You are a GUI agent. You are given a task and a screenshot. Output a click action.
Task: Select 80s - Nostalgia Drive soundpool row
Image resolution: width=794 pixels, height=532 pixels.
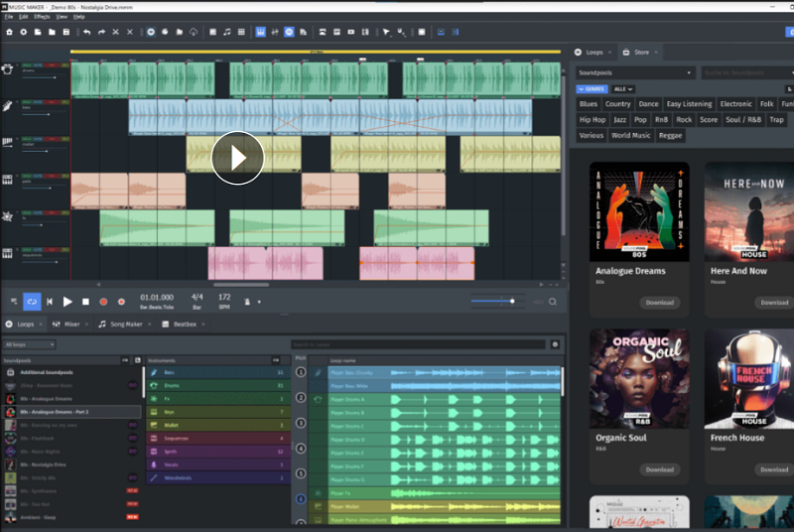(70, 465)
